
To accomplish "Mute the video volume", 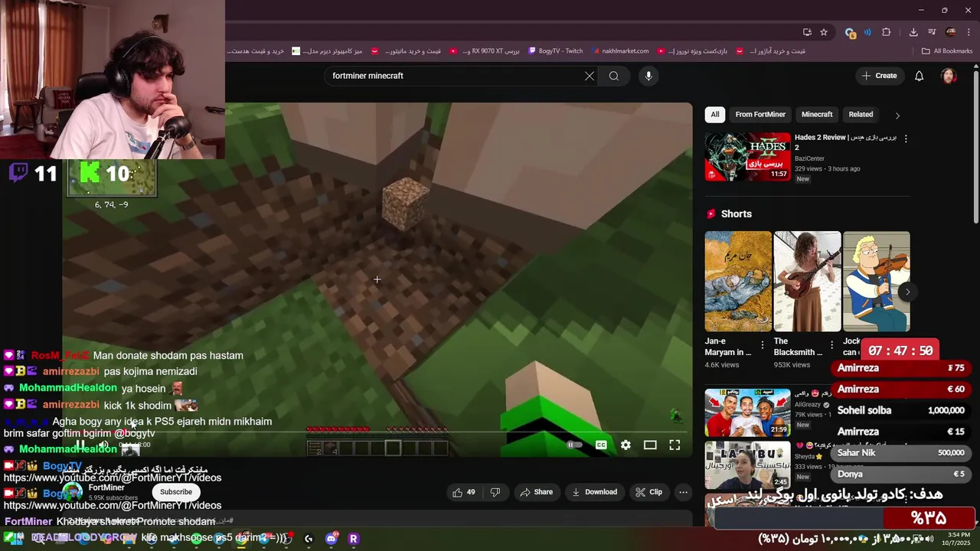I will tap(103, 445).
